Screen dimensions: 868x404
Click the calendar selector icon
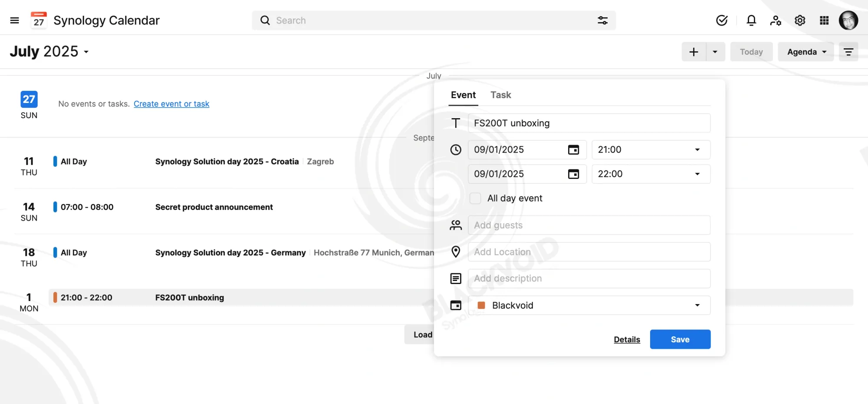coord(456,305)
